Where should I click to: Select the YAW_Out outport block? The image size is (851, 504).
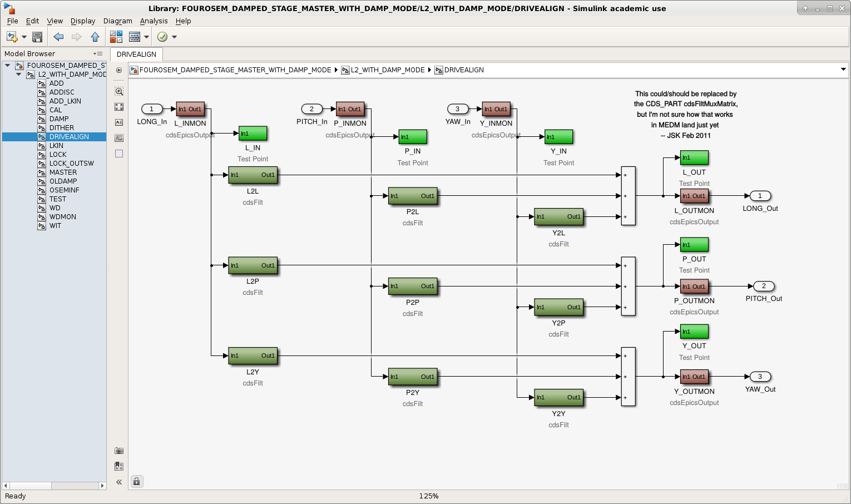tap(760, 377)
